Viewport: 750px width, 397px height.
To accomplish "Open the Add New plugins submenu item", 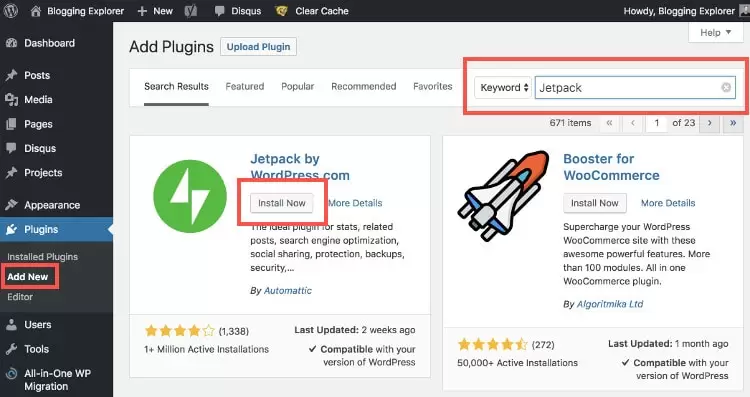I will coord(28,276).
